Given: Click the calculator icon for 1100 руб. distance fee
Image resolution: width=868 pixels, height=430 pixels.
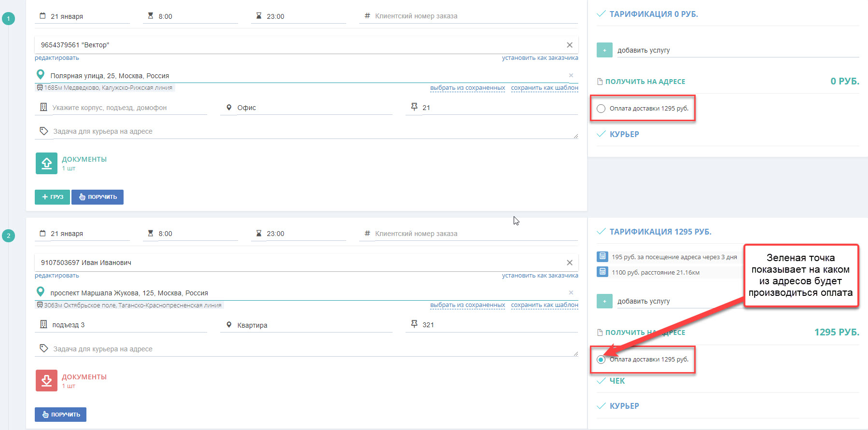Looking at the screenshot, I should point(602,272).
